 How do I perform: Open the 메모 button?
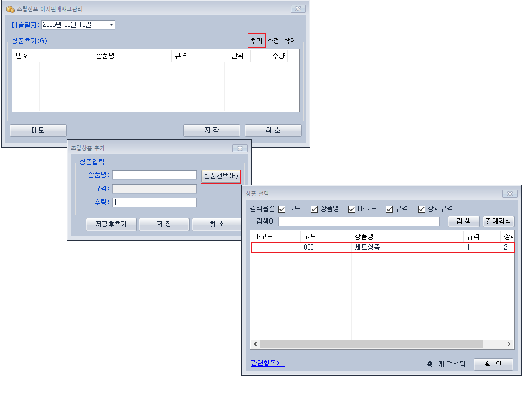[38, 131]
